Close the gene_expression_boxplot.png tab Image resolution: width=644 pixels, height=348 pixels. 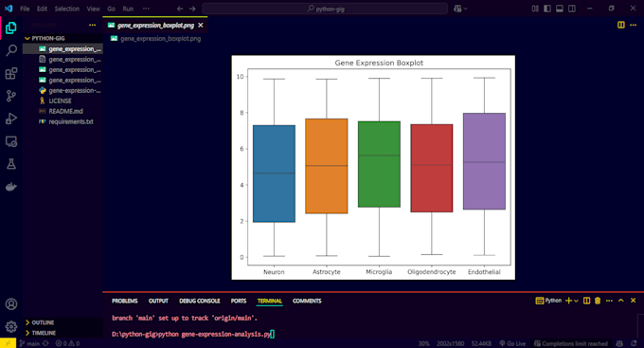pyautogui.click(x=201, y=25)
